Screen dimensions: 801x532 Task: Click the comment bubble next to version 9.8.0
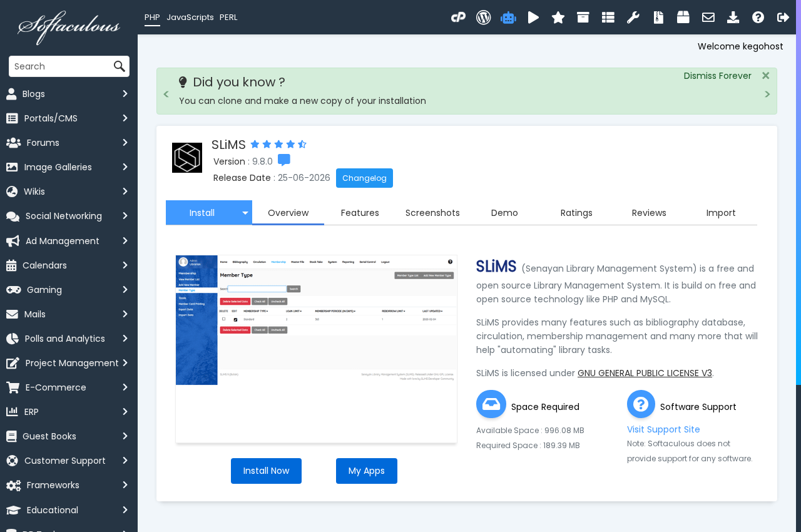[x=284, y=160]
